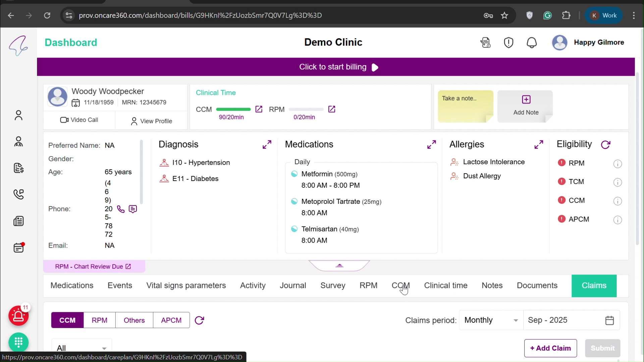Switch claims filter to Others
The image size is (644, 362).
134,320
